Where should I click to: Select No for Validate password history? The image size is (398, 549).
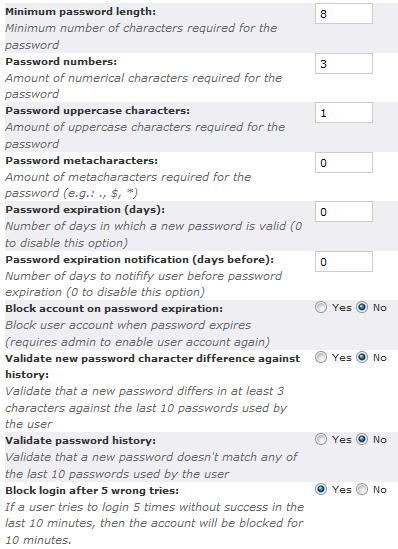[x=362, y=439]
